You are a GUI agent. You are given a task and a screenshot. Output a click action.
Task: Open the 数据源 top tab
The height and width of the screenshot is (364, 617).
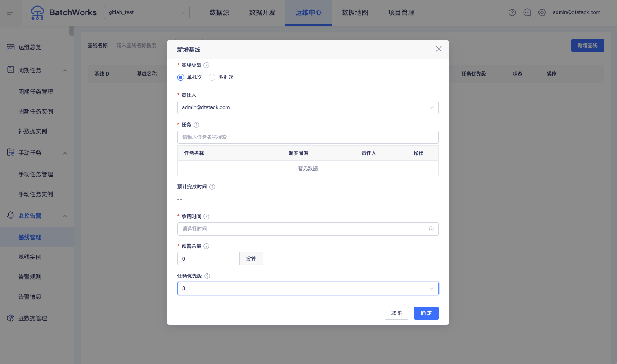tap(219, 13)
